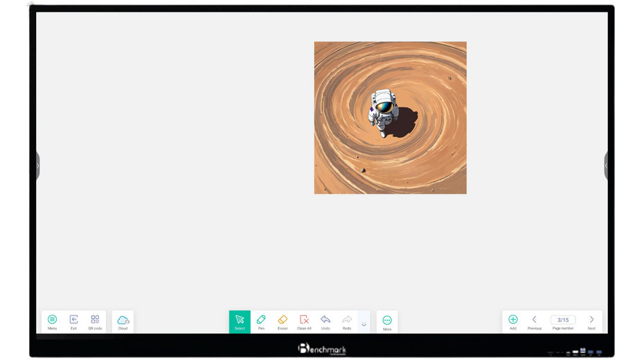Go to the Previous page
644x362 pixels.
click(x=535, y=322)
